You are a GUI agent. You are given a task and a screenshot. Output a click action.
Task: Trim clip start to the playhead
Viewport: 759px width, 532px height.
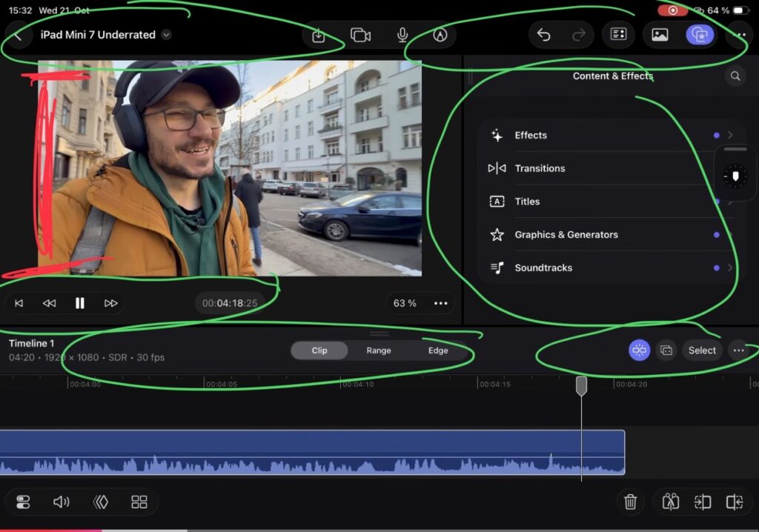coord(703,502)
